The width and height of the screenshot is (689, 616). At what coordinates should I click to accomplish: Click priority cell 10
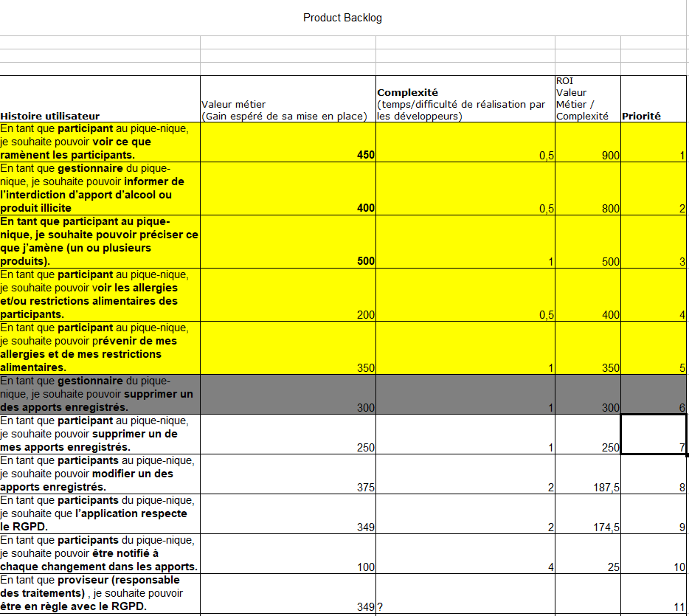(654, 553)
